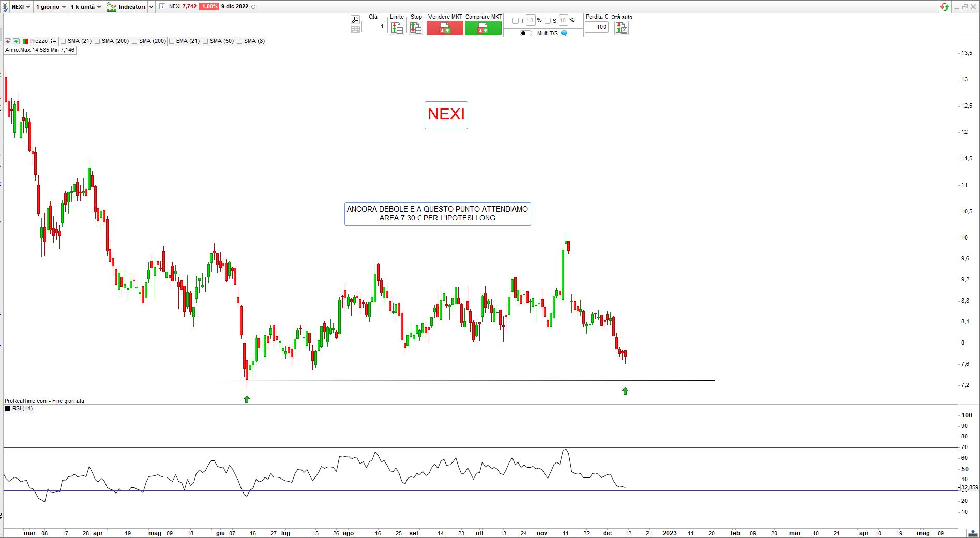Click the -1,00% change badge
Viewport: 980px width, 538px height.
(x=209, y=7)
